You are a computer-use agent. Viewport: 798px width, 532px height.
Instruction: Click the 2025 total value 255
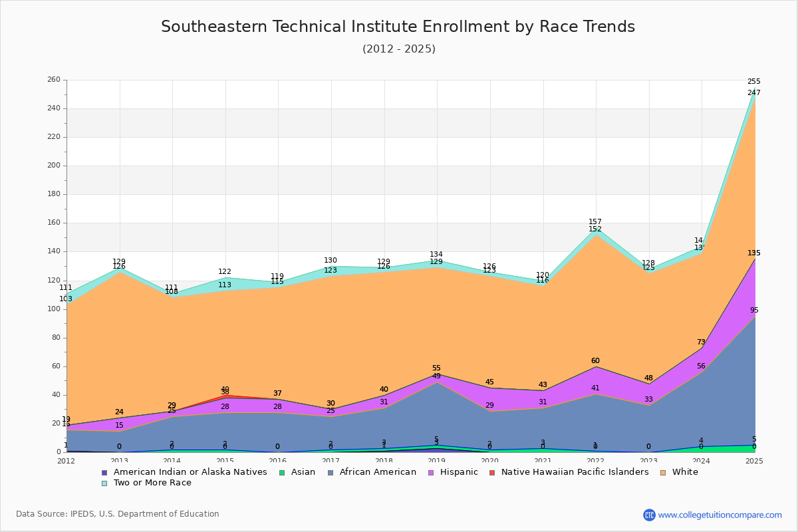coord(754,82)
